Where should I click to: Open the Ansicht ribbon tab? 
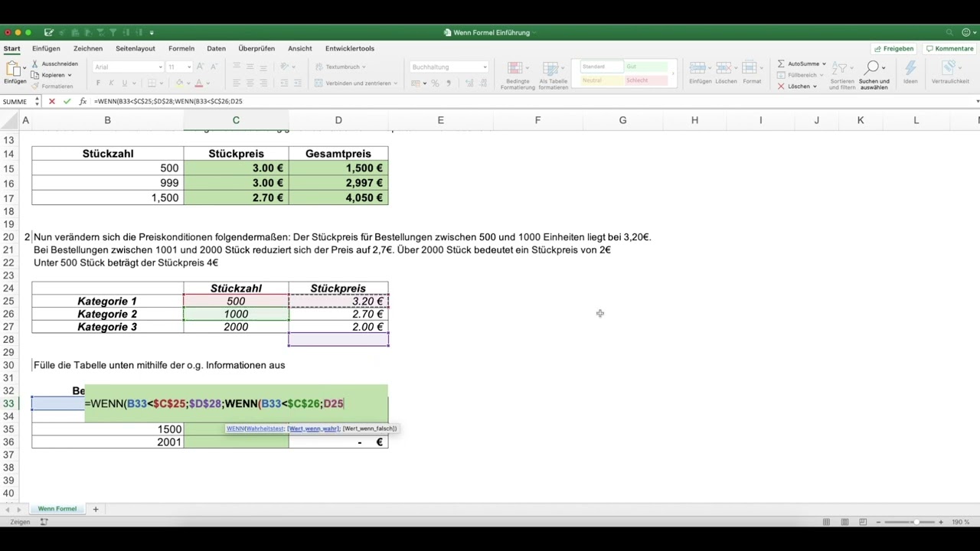299,48
